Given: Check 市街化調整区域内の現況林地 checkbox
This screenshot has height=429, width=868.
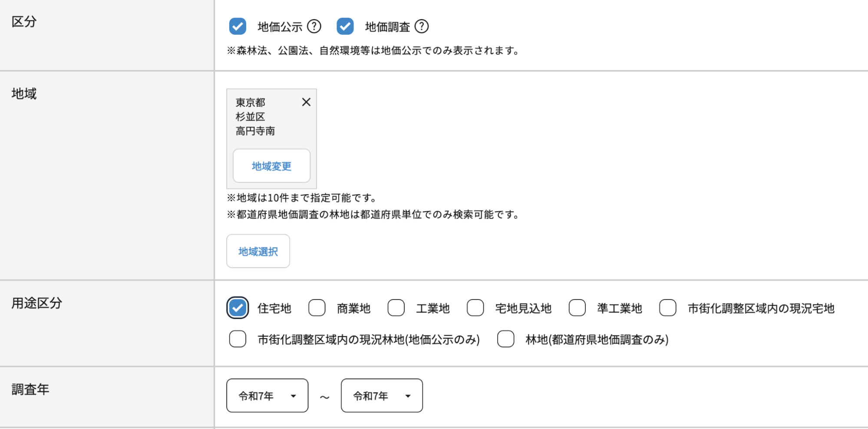Looking at the screenshot, I should 238,339.
